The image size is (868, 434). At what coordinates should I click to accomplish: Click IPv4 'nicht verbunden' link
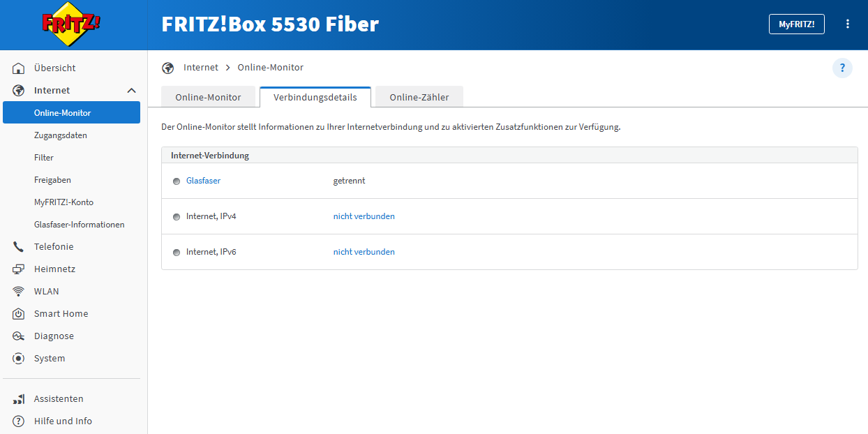(364, 216)
